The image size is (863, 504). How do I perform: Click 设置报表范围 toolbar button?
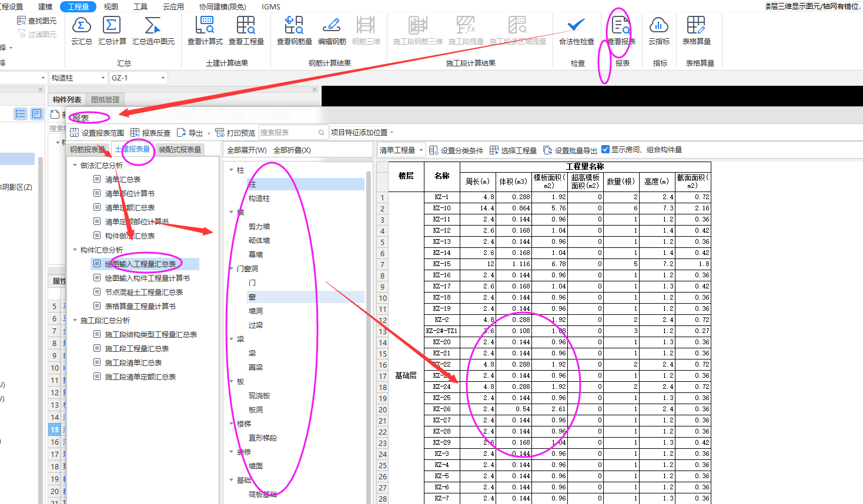[97, 133]
